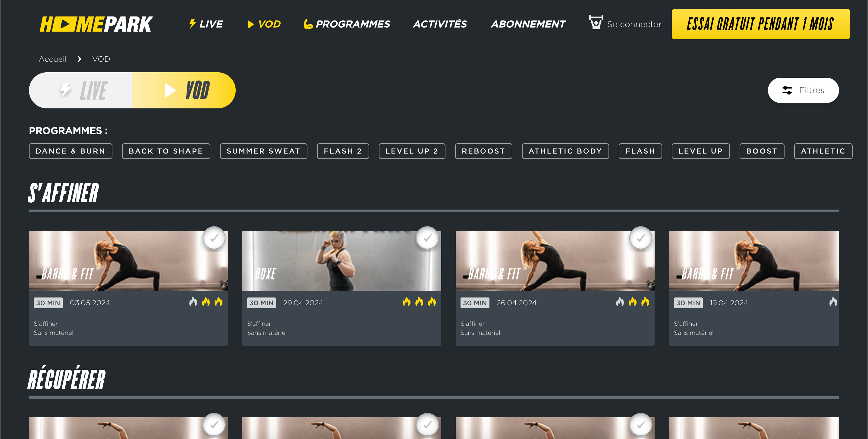Open the PROGRAMMES menu item
The height and width of the screenshot is (439, 868).
pyautogui.click(x=347, y=24)
